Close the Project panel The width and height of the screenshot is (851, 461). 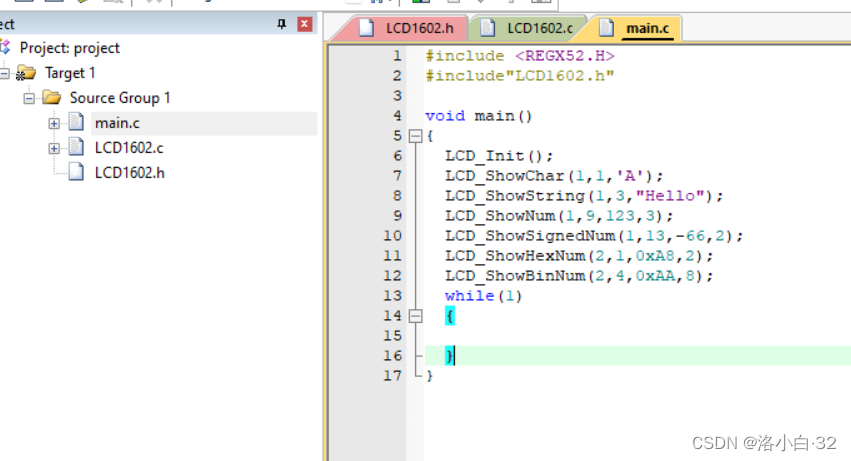[x=304, y=24]
